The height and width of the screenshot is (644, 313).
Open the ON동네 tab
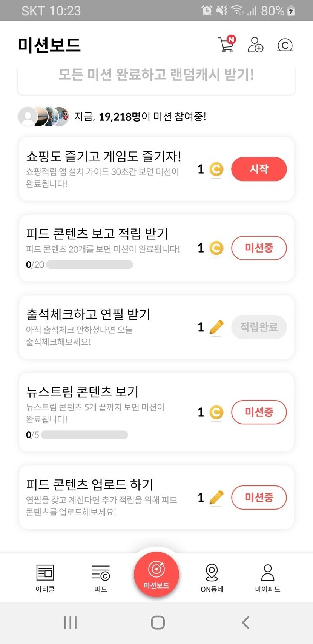click(212, 578)
